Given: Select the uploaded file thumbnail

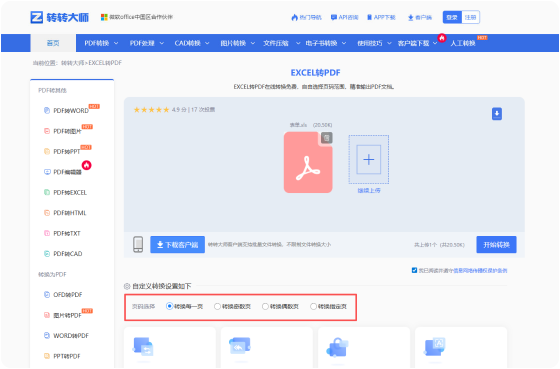Looking at the screenshot, I should click(x=308, y=163).
